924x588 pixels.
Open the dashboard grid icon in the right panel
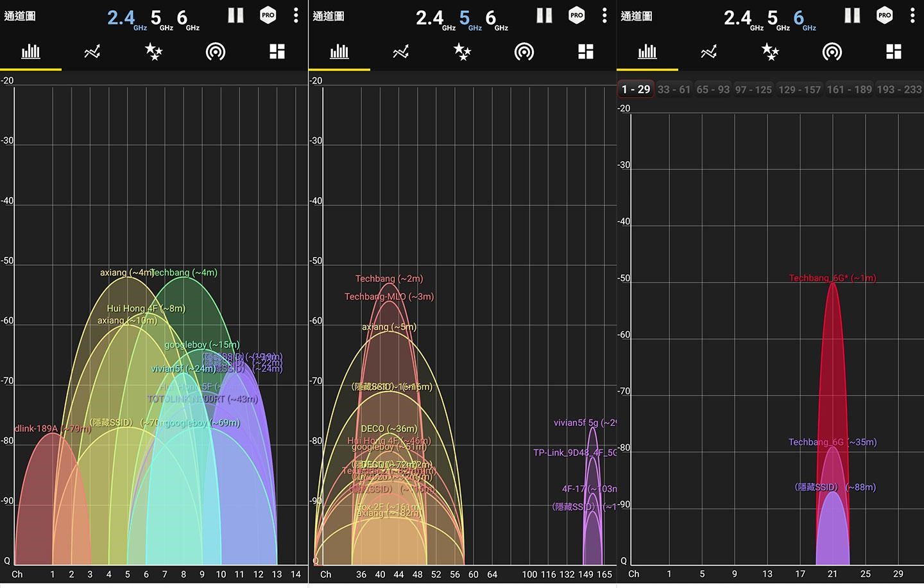coord(893,52)
